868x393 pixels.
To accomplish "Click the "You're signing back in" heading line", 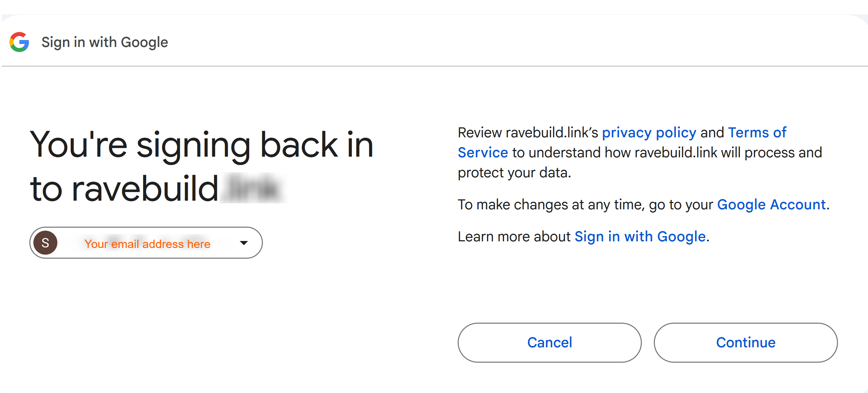I will 201,145.
